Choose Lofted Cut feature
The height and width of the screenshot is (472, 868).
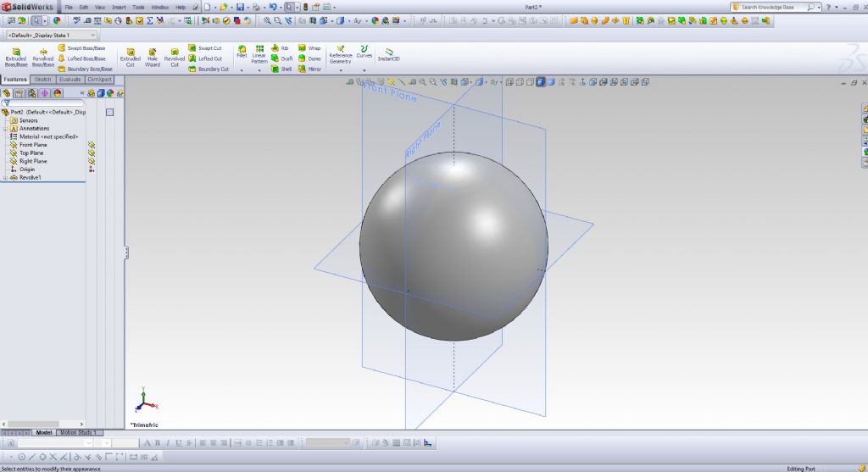click(x=205, y=58)
